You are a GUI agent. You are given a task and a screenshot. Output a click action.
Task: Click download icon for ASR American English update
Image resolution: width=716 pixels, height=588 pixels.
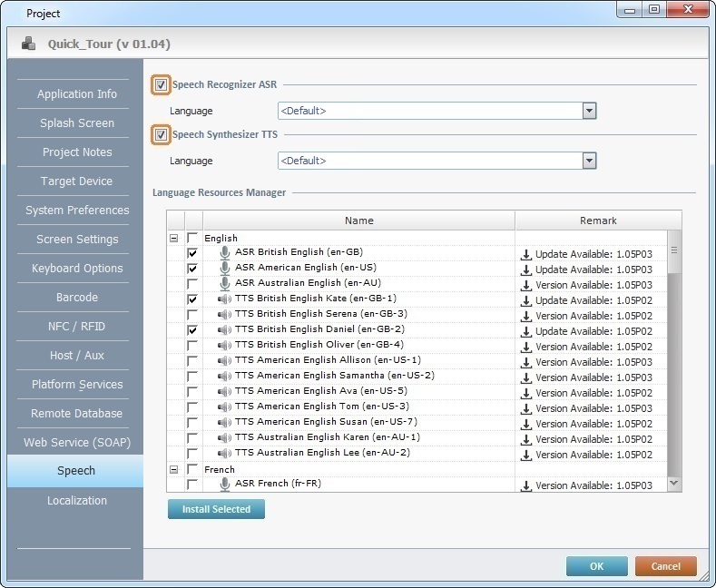coord(525,269)
